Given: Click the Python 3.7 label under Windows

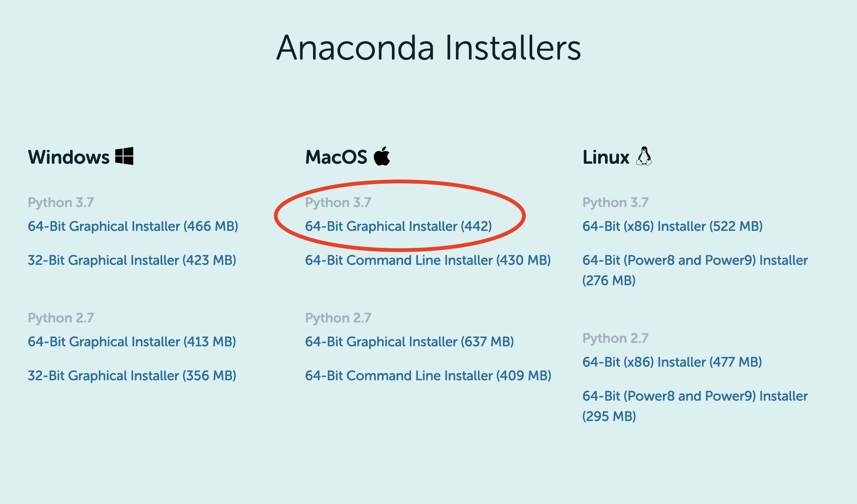Looking at the screenshot, I should click(x=60, y=202).
